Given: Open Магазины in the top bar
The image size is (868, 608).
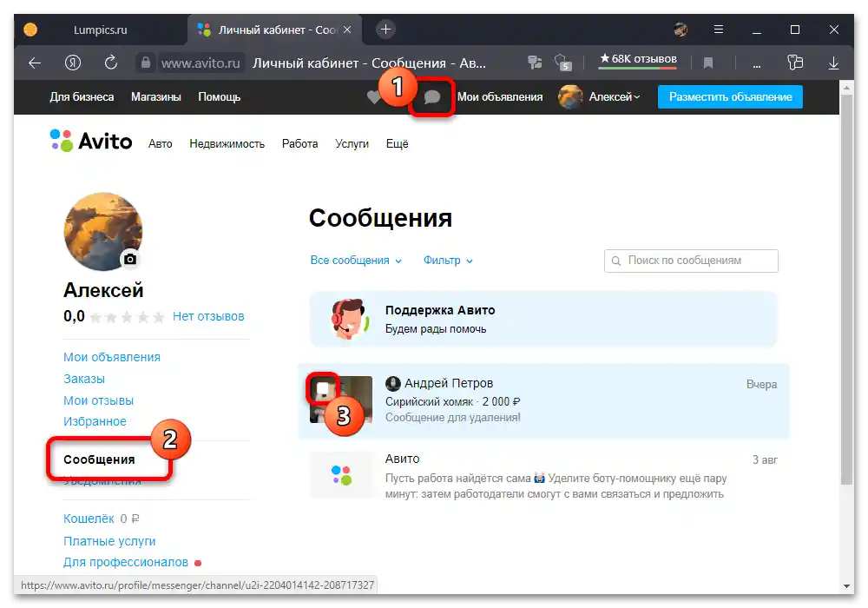Looking at the screenshot, I should point(156,97).
